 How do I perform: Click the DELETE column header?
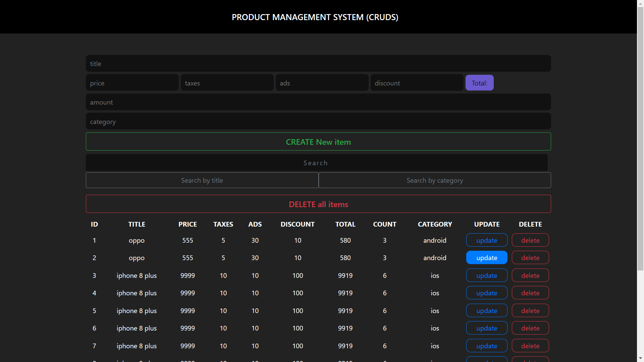tap(530, 224)
